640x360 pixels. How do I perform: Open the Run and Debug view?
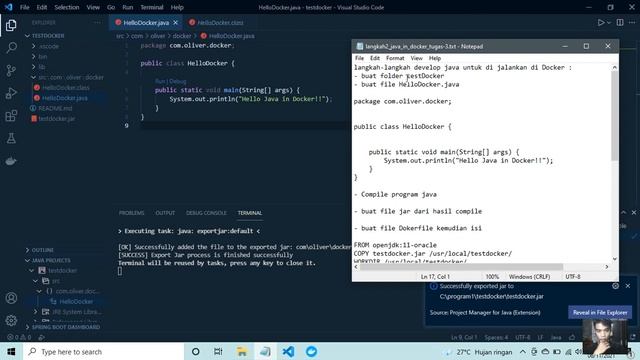(11, 93)
